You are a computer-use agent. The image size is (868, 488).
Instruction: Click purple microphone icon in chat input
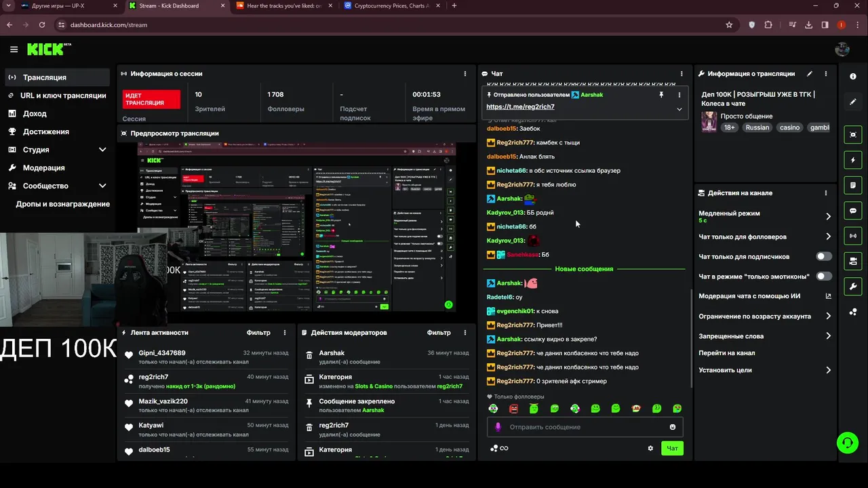pyautogui.click(x=498, y=427)
